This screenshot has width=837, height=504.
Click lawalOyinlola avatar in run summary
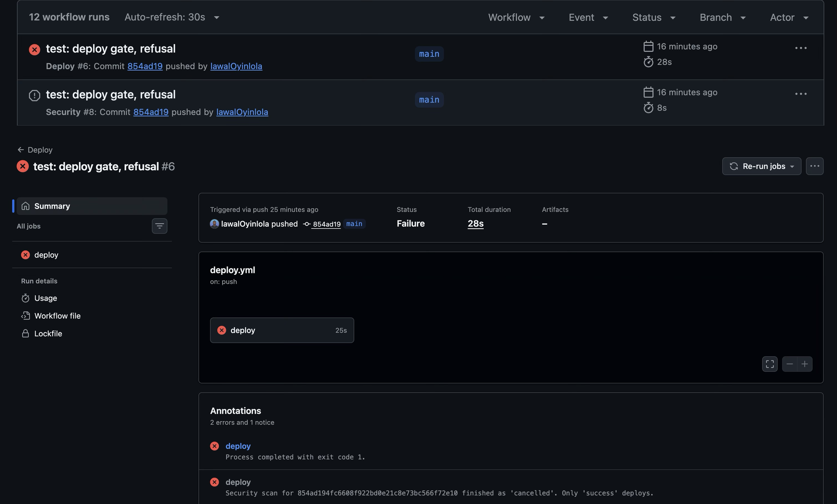[x=214, y=224]
